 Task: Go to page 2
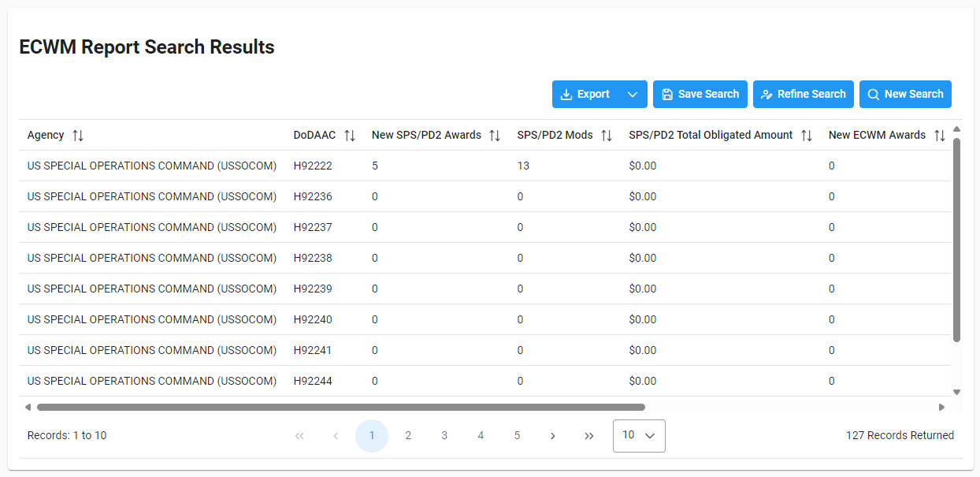408,436
